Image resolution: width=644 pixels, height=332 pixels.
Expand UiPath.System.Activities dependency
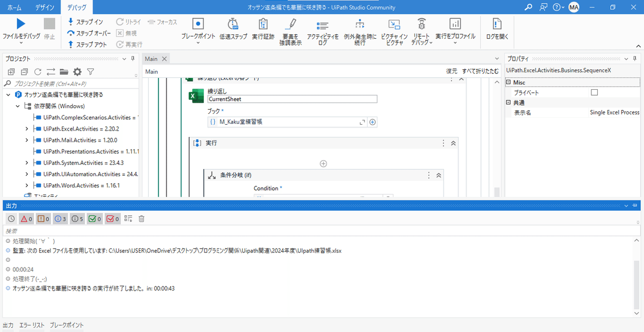click(27, 163)
